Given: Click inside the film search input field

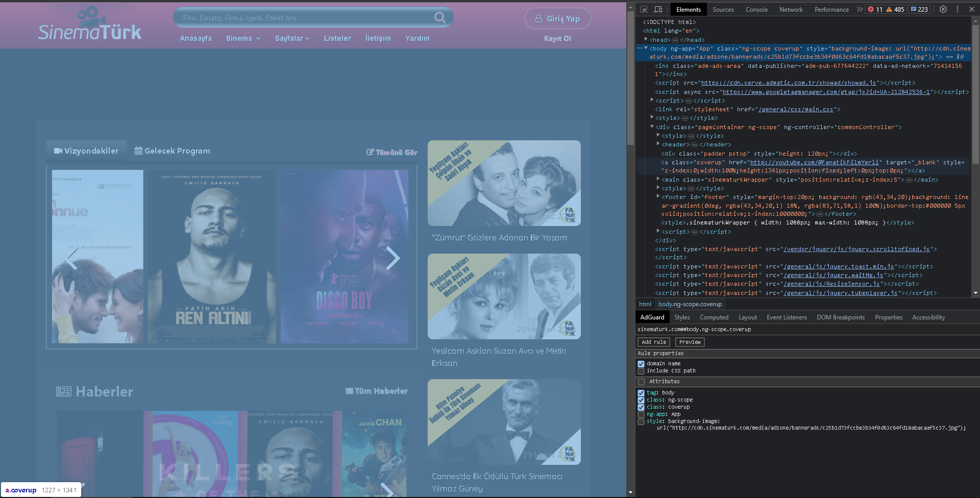Looking at the screenshot, I should (306, 17).
